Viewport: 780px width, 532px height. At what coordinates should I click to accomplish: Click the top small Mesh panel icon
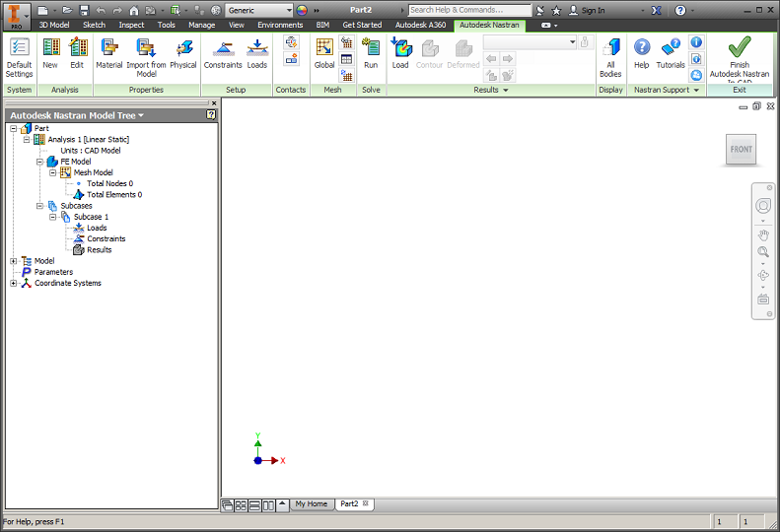347,42
